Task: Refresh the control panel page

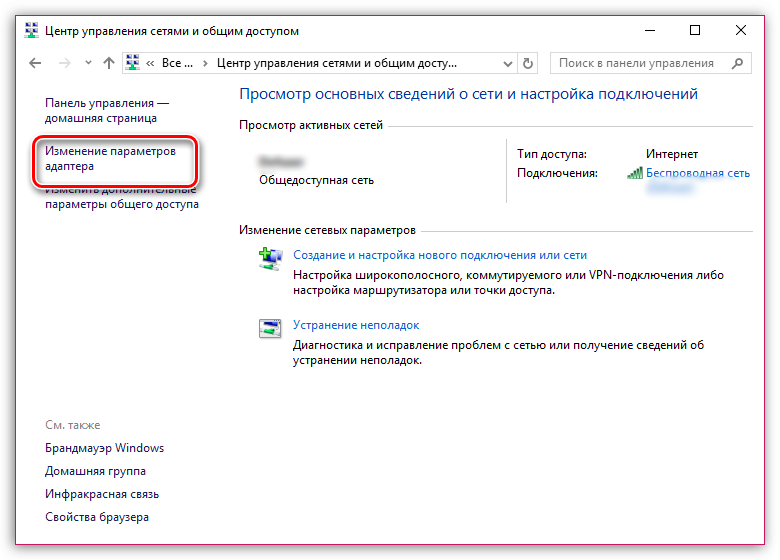Action: coord(528,63)
